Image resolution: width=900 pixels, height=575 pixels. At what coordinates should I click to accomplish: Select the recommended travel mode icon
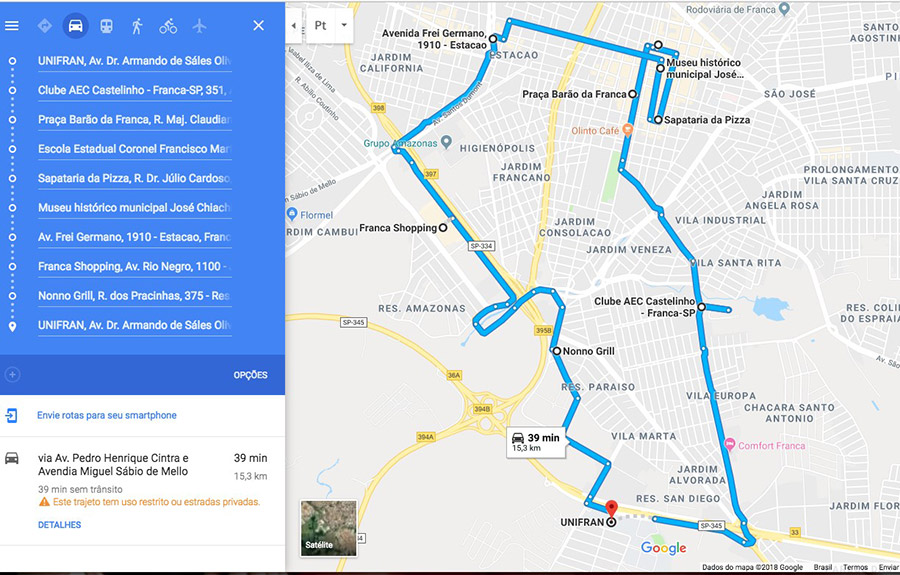click(x=44, y=26)
